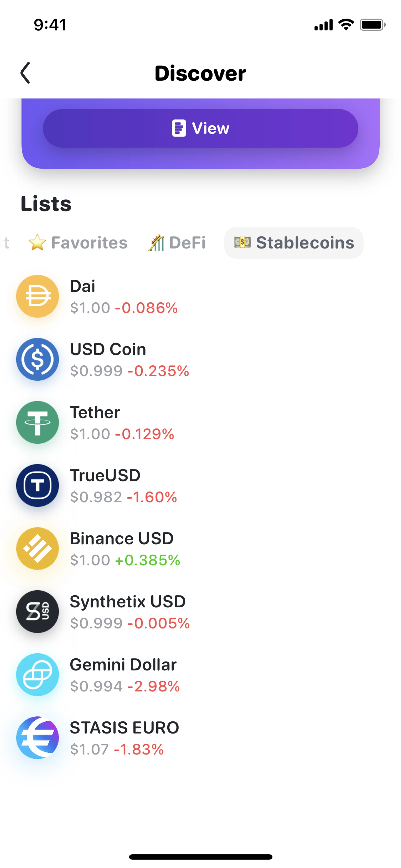The image size is (401, 868).
Task: Switch to the DeFi list tab
Action: pos(177,243)
